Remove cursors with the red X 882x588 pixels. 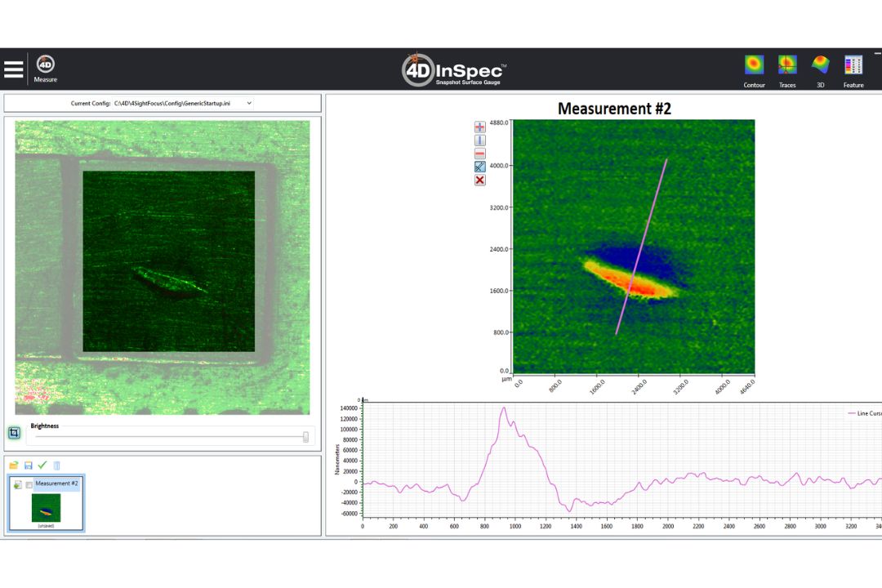click(x=480, y=180)
